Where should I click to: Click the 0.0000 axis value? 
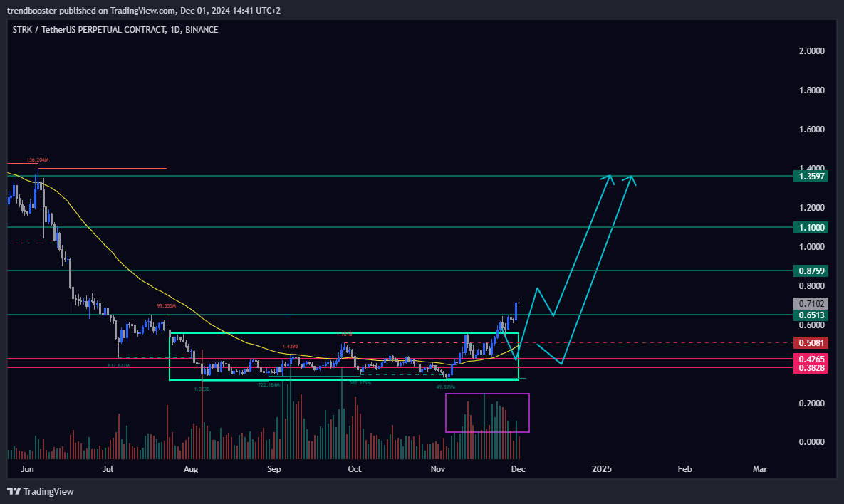811,441
